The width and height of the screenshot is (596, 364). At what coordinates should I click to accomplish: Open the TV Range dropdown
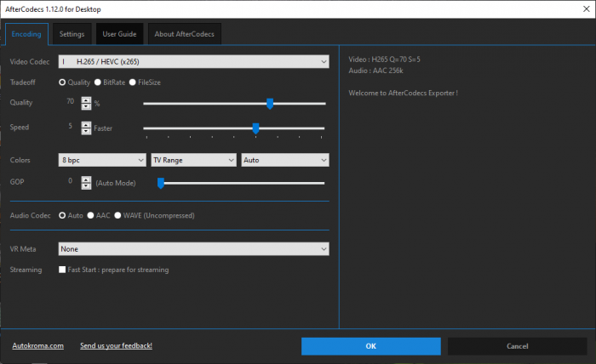[193, 160]
